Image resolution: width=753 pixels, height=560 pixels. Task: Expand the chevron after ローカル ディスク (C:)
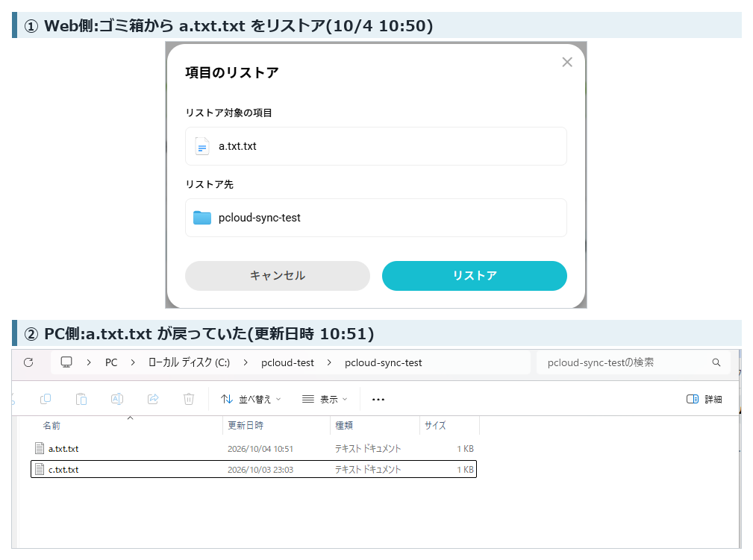point(246,362)
